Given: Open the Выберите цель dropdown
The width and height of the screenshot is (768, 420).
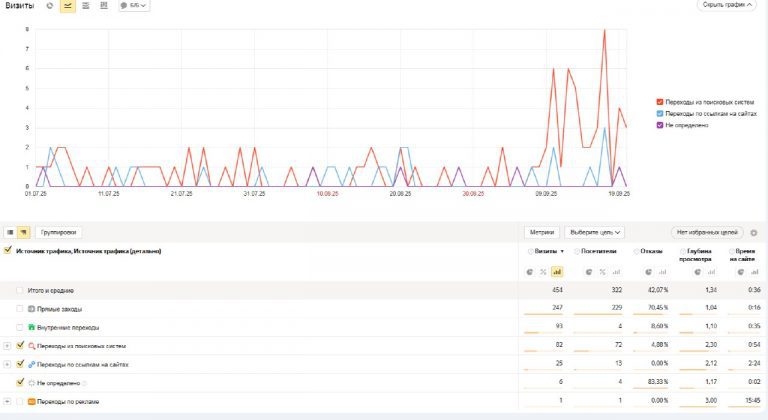Looking at the screenshot, I should coord(597,232).
